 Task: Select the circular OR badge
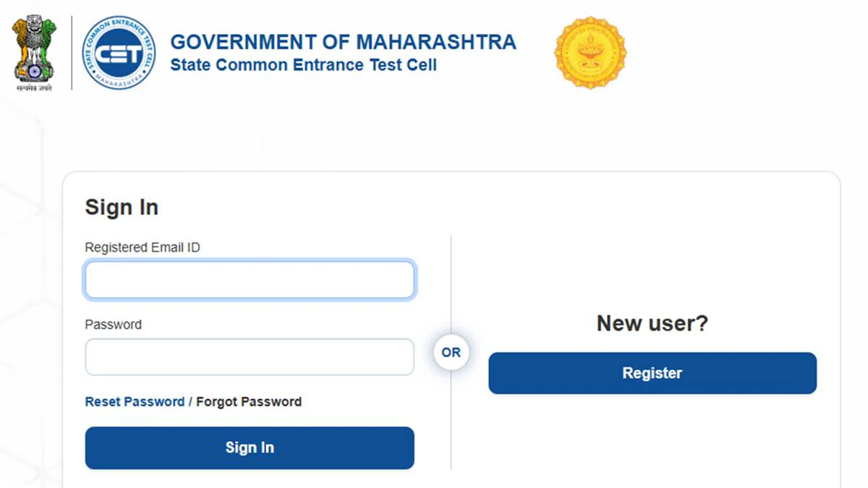pos(451,353)
